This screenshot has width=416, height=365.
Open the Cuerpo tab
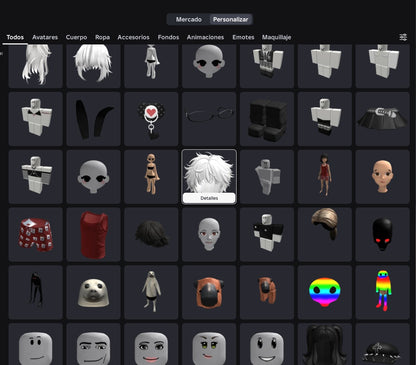coord(76,37)
